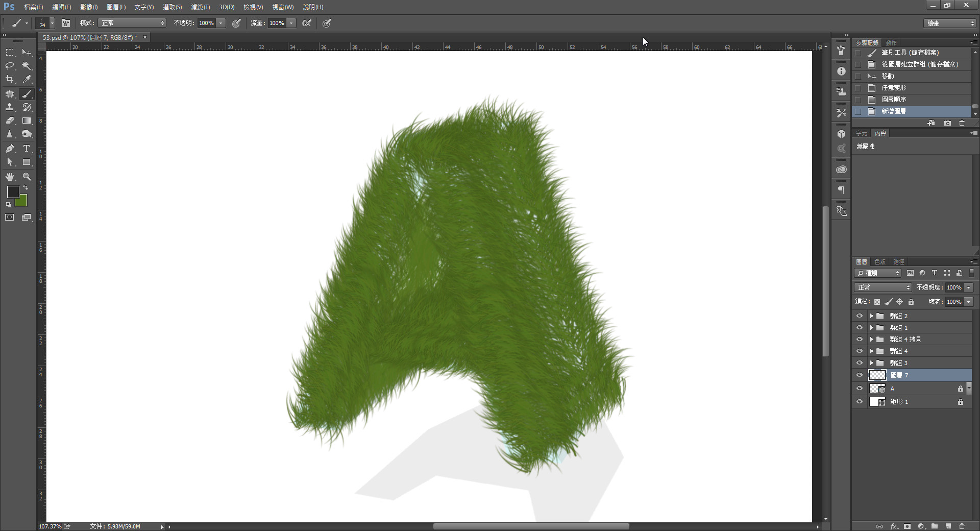Expand the 群組 1 layer group
Viewport: 980px width, 531px height.
871,328
